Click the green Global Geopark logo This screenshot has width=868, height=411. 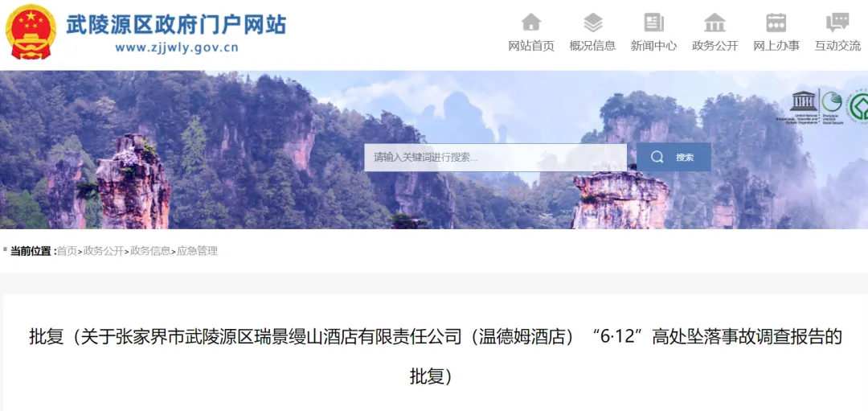(832, 107)
